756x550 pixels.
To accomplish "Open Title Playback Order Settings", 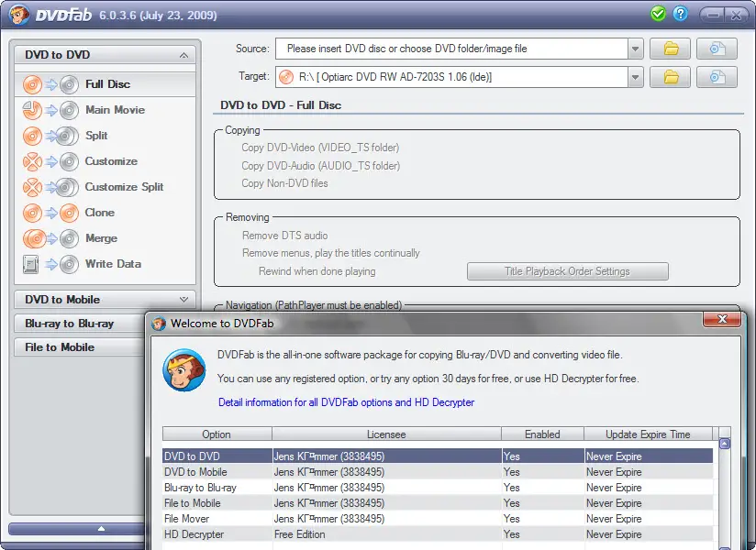I will point(568,271).
